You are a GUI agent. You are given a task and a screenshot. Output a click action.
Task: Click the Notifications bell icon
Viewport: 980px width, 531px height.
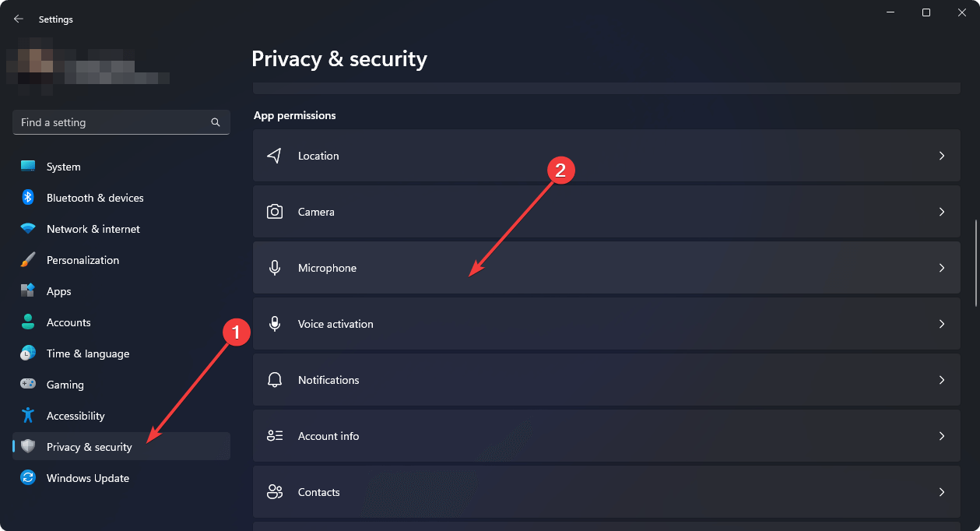(x=275, y=380)
